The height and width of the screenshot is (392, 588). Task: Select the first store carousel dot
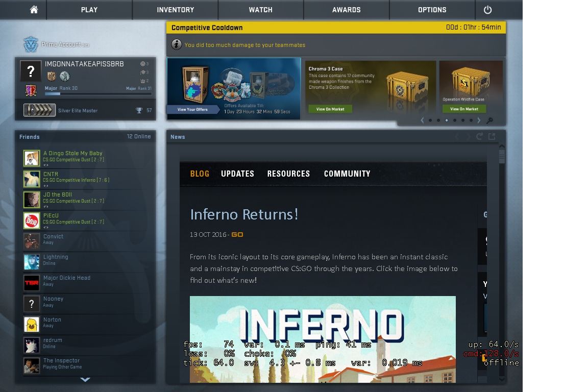coord(430,120)
